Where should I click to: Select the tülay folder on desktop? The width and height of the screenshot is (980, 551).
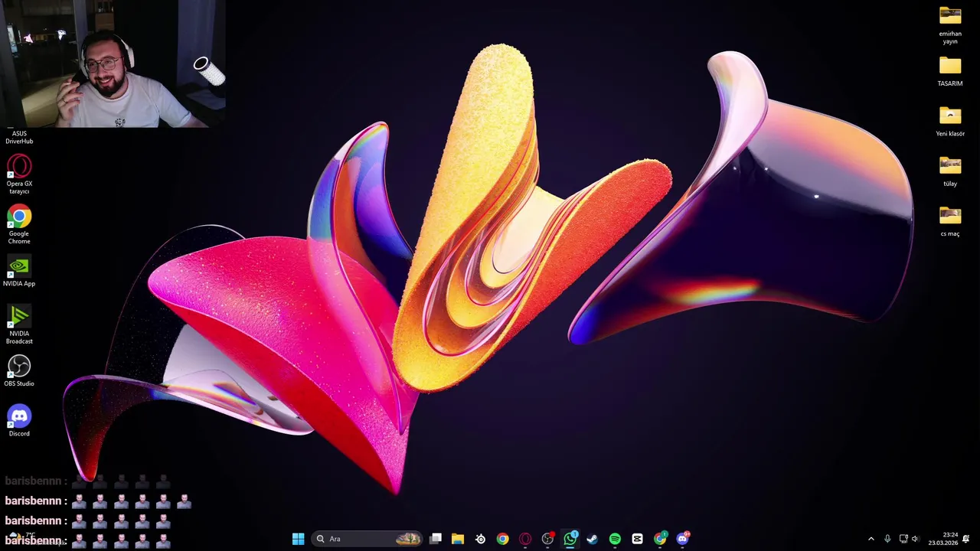click(950, 171)
